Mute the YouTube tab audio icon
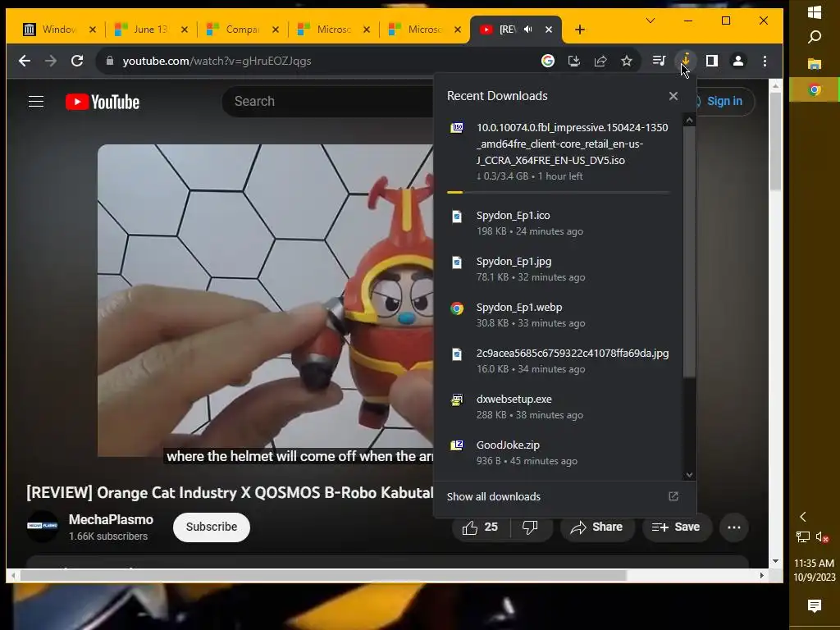This screenshot has width=840, height=630. (x=528, y=30)
